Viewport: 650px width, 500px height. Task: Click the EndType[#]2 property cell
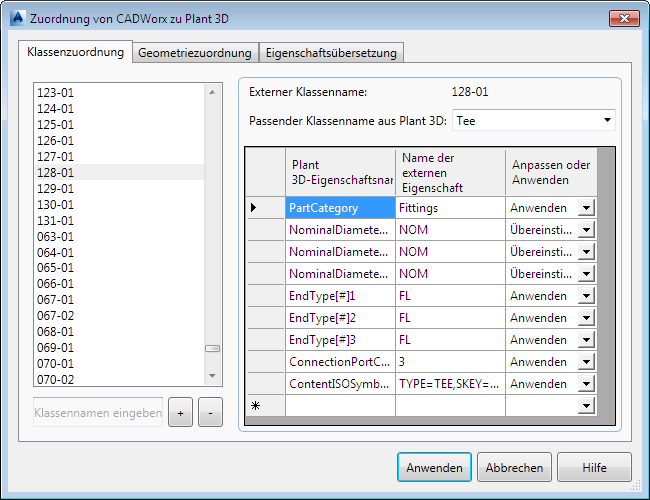click(340, 318)
